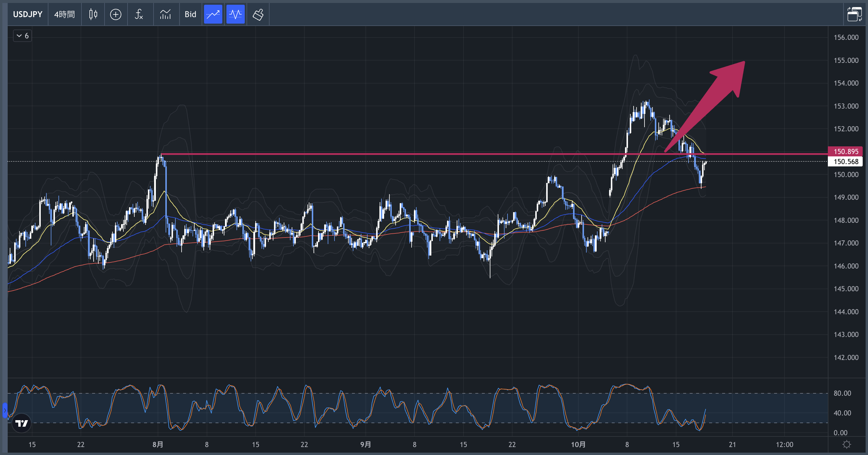
Task: Open the candlestick chart style selector
Action: 93,14
